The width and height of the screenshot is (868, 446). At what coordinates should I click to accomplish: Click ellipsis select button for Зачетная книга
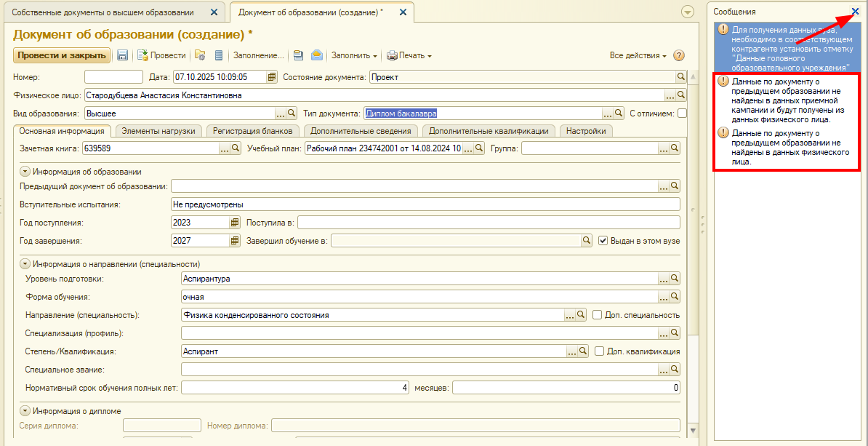225,148
